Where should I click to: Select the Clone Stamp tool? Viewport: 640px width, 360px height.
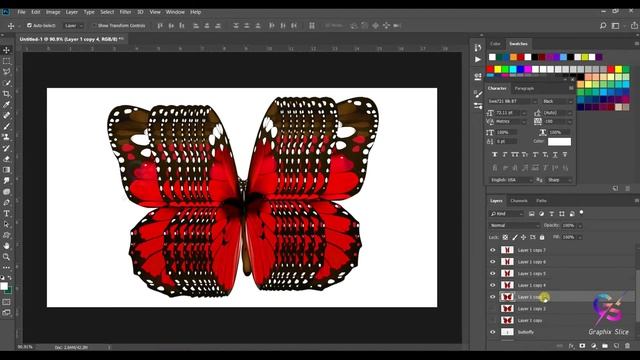(x=7, y=137)
